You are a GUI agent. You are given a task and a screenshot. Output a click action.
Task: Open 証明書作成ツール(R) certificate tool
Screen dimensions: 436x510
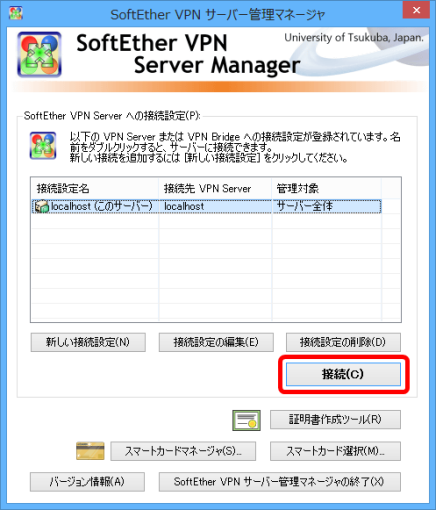click(335, 420)
